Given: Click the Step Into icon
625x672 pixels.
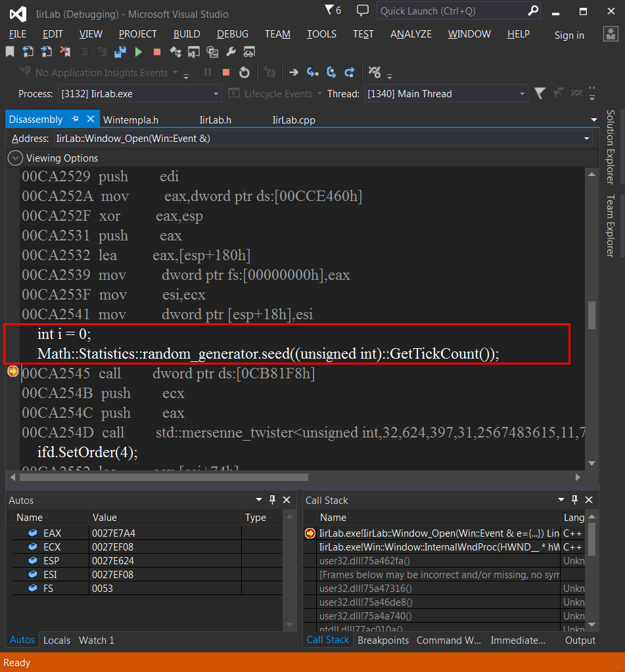Looking at the screenshot, I should point(313,72).
